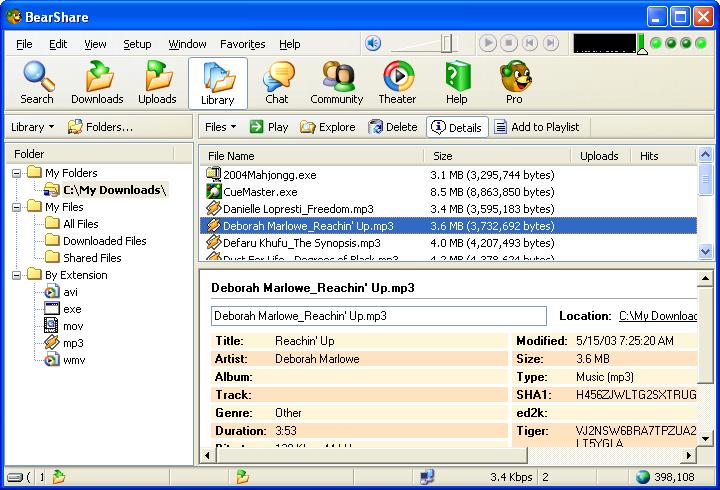Open the Setup menu
This screenshot has width=720, height=490.
[x=137, y=44]
